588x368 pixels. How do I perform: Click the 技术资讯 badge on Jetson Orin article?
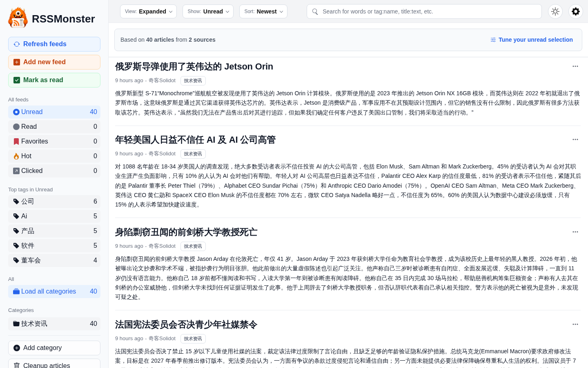(193, 81)
